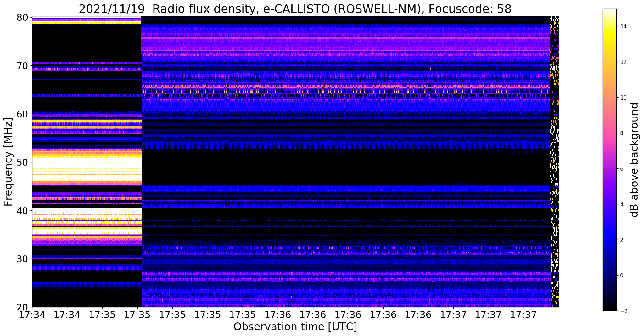The height and width of the screenshot is (336, 644).
Task: Click the 80 tick on the frequency axis
Action: tap(22, 18)
